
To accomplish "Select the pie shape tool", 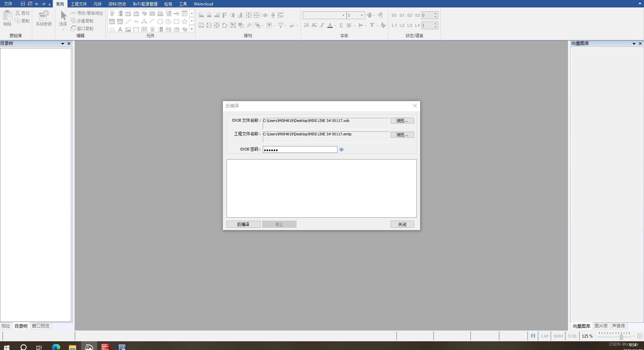I will pos(168,21).
